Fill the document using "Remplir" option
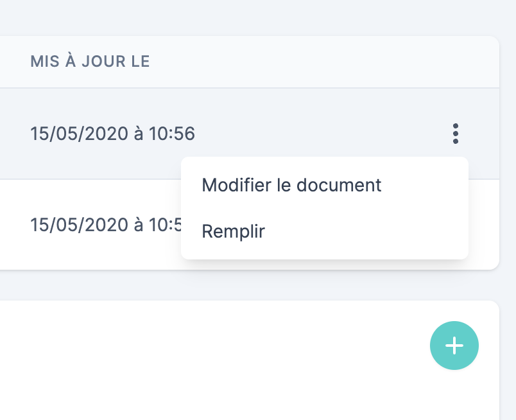Viewport: 516px width, 420px height. (x=233, y=231)
